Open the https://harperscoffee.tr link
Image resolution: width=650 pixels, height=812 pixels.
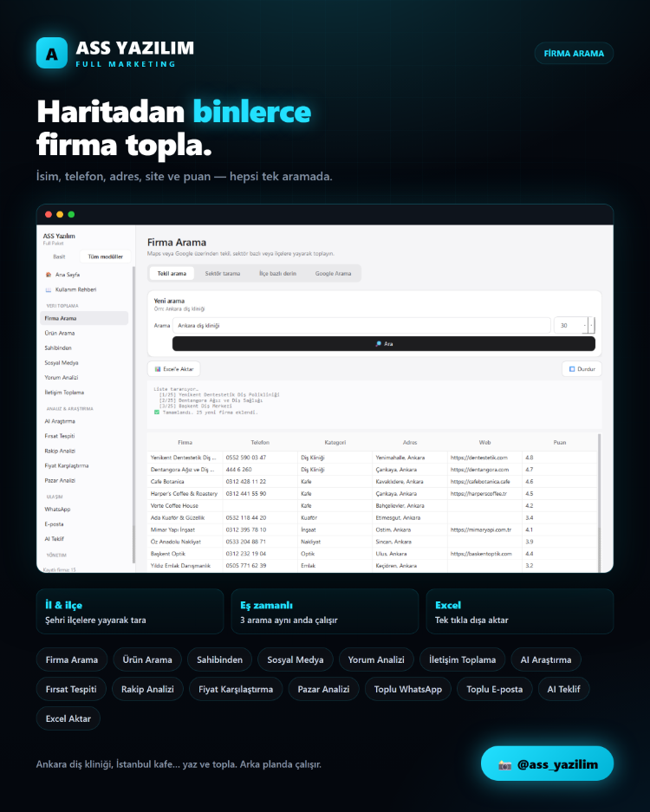[478, 493]
